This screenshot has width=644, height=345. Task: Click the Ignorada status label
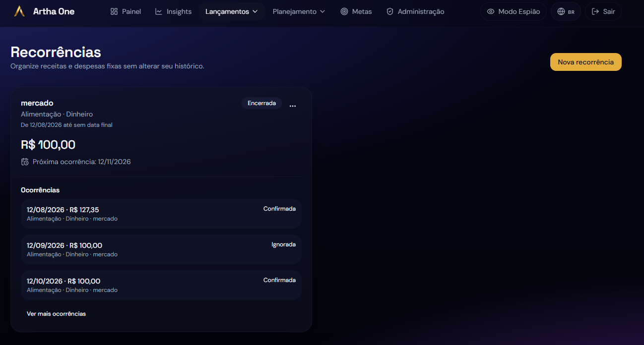[284, 244]
